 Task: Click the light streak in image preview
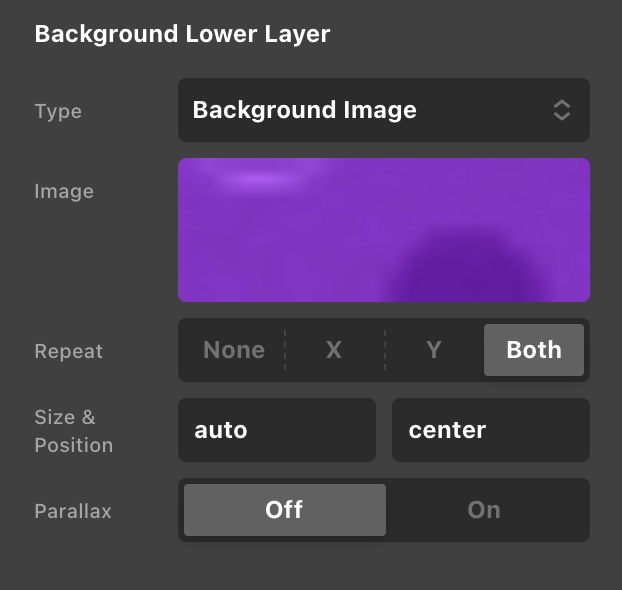click(260, 178)
